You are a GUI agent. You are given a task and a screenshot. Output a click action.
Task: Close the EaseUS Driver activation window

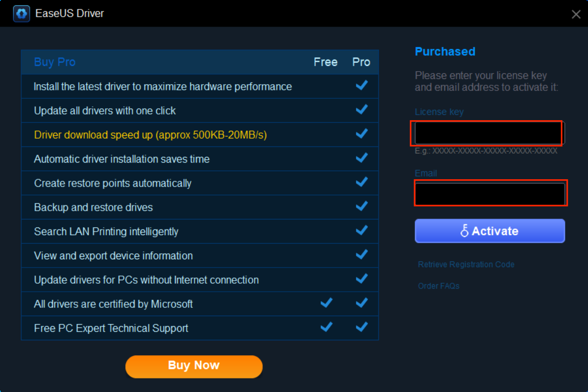(576, 15)
